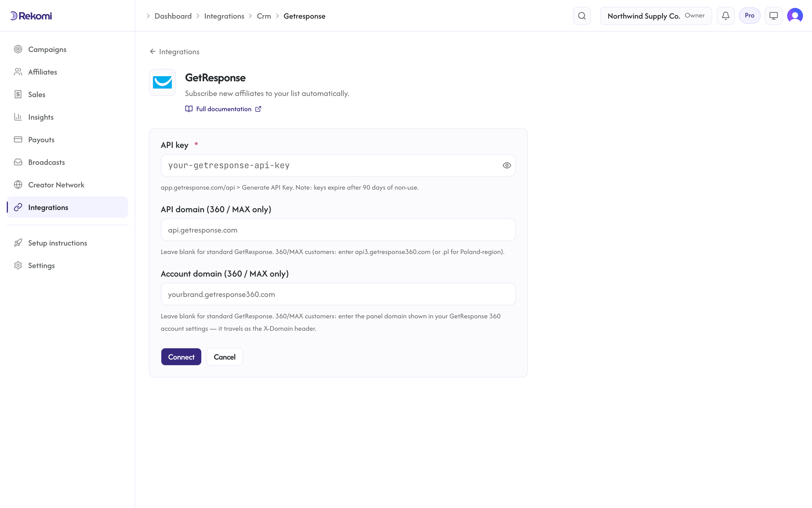Click the Rekomi logo
Viewport: 812px width, 508px height.
(31, 16)
